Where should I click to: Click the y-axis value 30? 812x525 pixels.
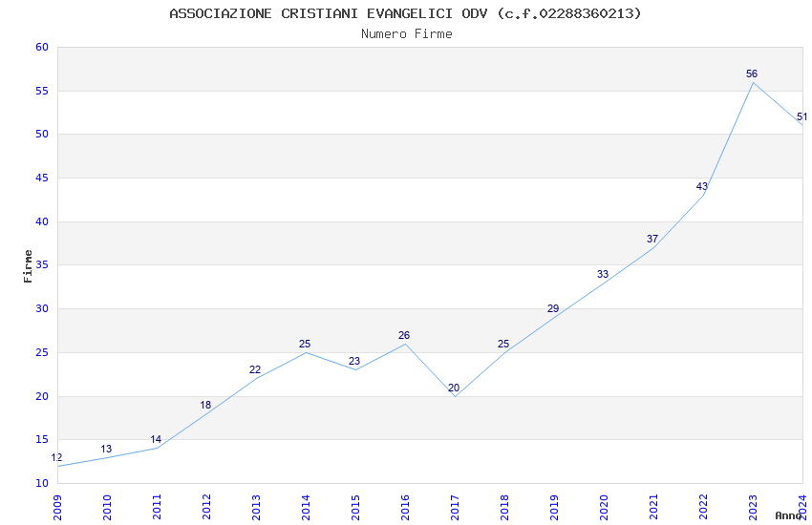point(42,308)
